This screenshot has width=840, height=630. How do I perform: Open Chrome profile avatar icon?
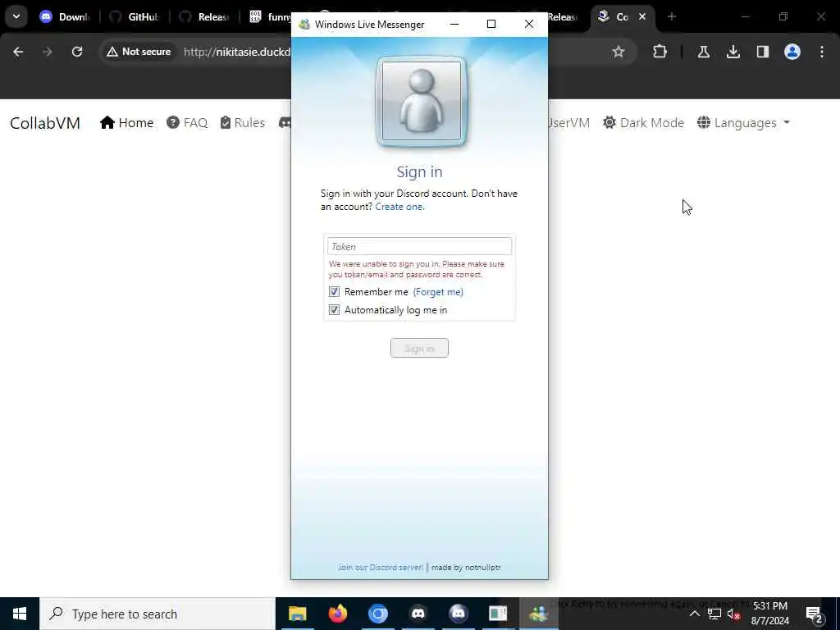[792, 52]
